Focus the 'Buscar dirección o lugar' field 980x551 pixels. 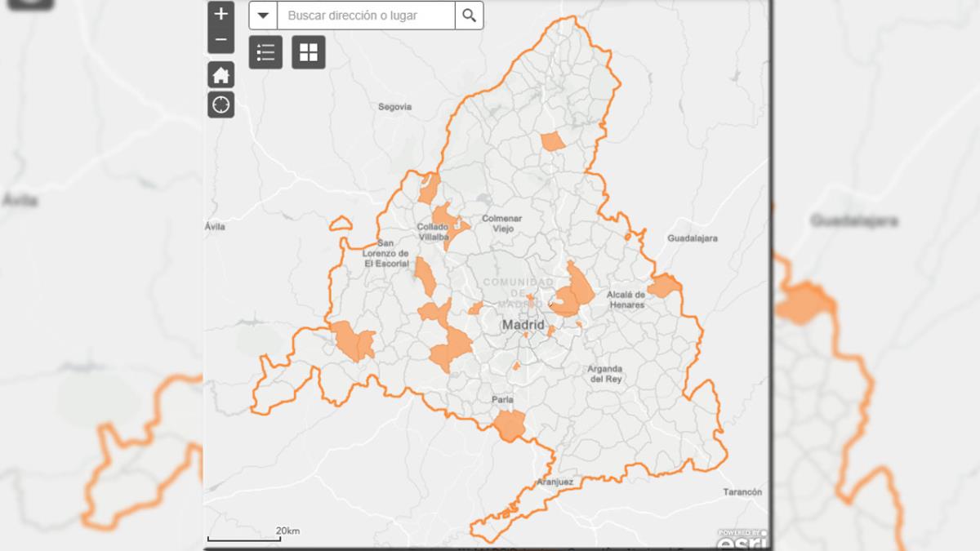(365, 16)
